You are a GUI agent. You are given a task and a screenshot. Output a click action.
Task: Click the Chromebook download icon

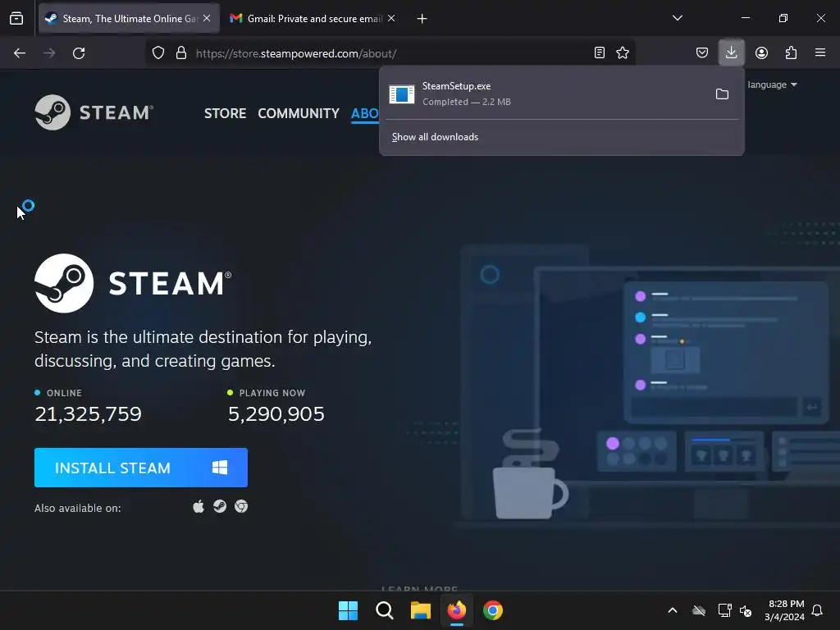[x=241, y=506]
